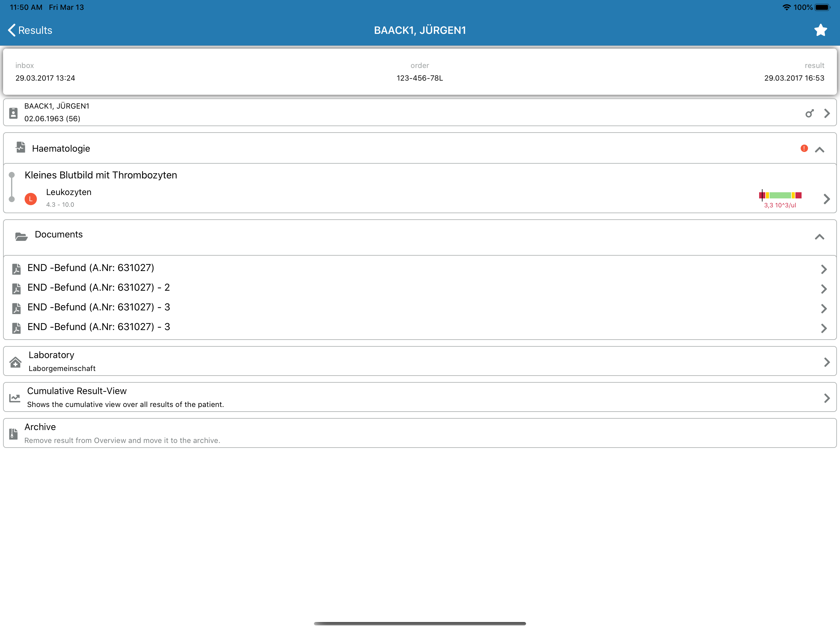This screenshot has width=840, height=630.
Task: Click the patient ID card icon
Action: click(x=13, y=113)
